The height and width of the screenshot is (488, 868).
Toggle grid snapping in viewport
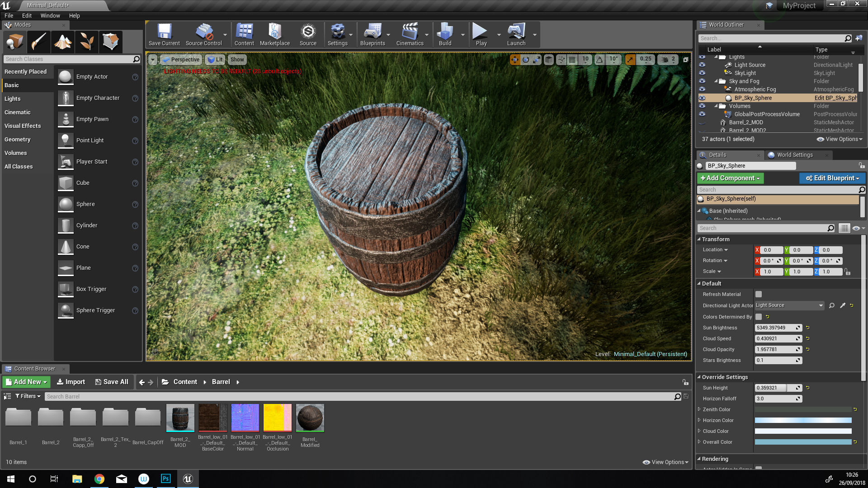[x=572, y=60]
